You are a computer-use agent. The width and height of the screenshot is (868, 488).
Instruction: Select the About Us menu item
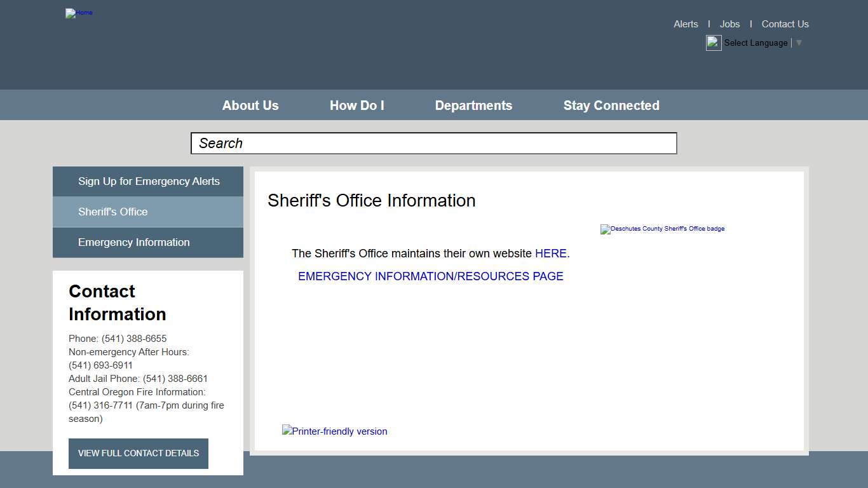(x=250, y=105)
